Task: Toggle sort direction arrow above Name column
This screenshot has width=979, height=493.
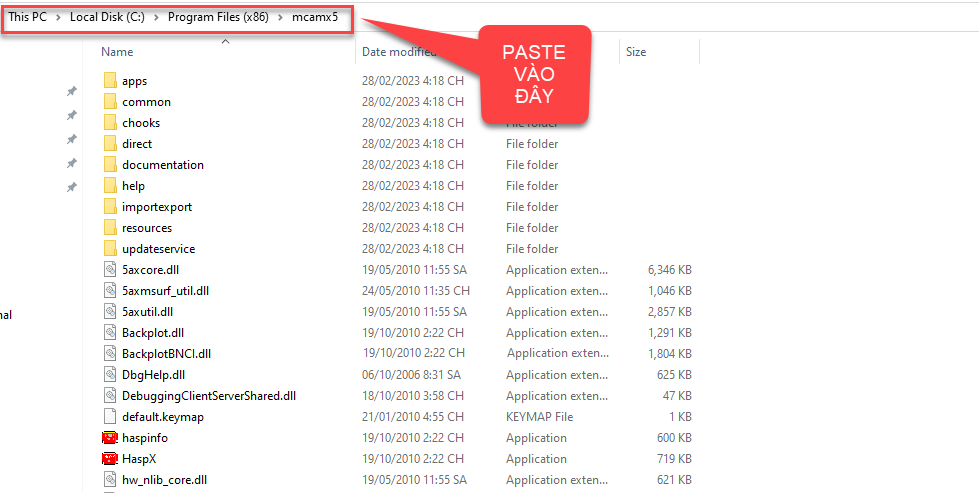Action: pyautogui.click(x=226, y=41)
